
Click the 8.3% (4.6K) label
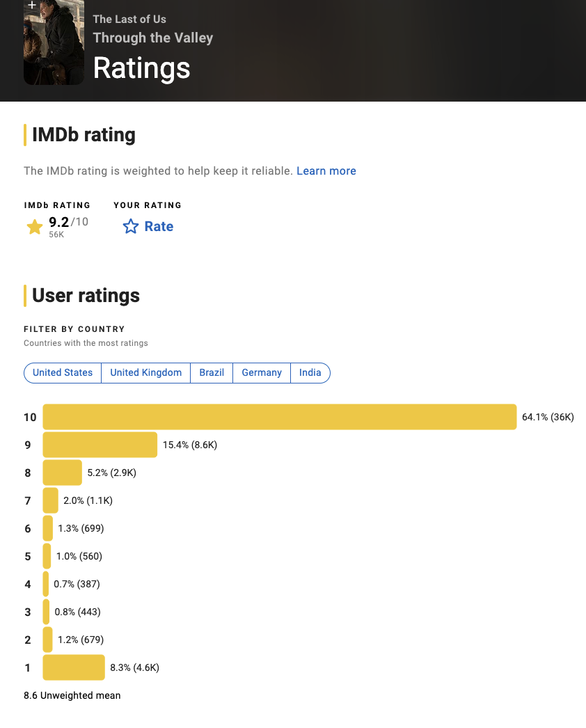pyautogui.click(x=134, y=667)
